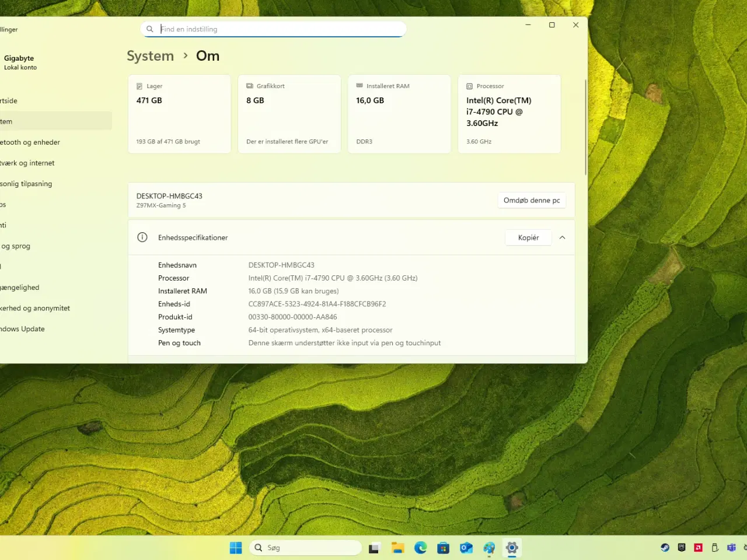This screenshot has height=560, width=747.
Task: Open File Explorer from the taskbar
Action: tap(397, 548)
